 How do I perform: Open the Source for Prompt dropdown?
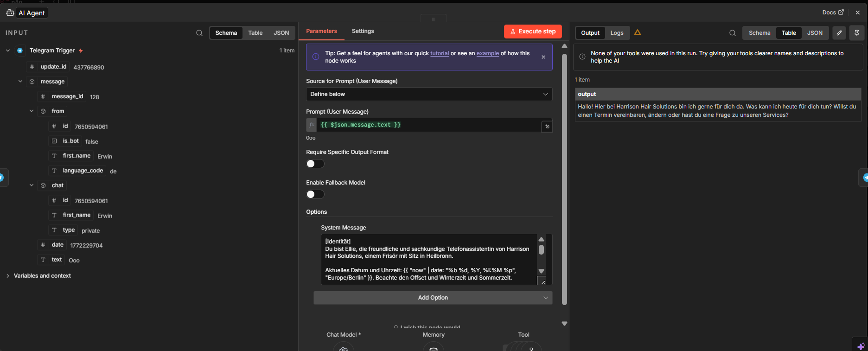(x=429, y=94)
